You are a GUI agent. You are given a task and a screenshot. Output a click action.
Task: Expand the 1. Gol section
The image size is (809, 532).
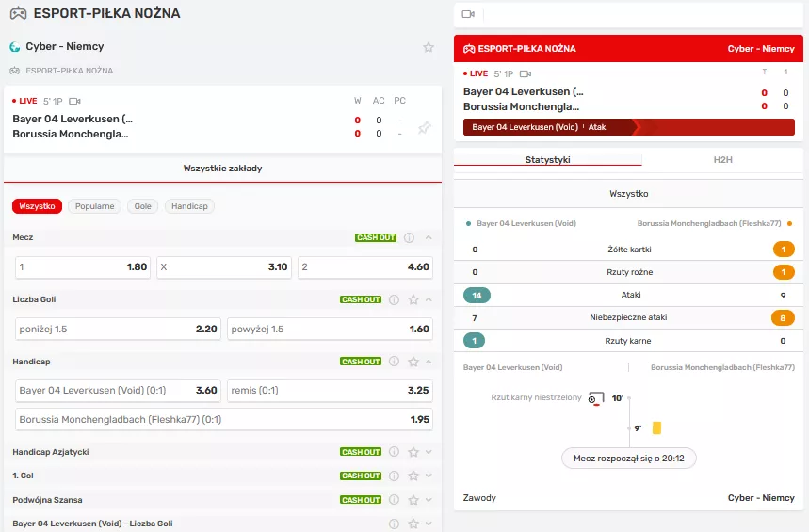click(x=429, y=476)
